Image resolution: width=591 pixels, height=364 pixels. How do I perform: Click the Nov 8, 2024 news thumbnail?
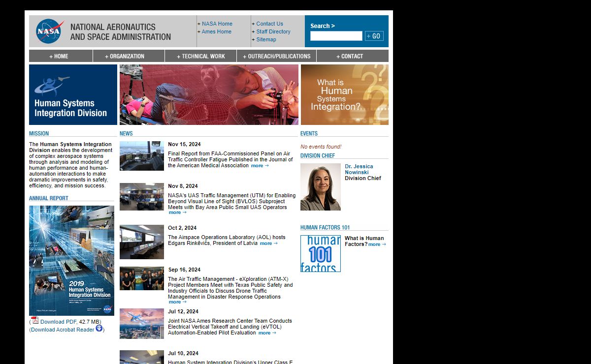[x=142, y=197]
